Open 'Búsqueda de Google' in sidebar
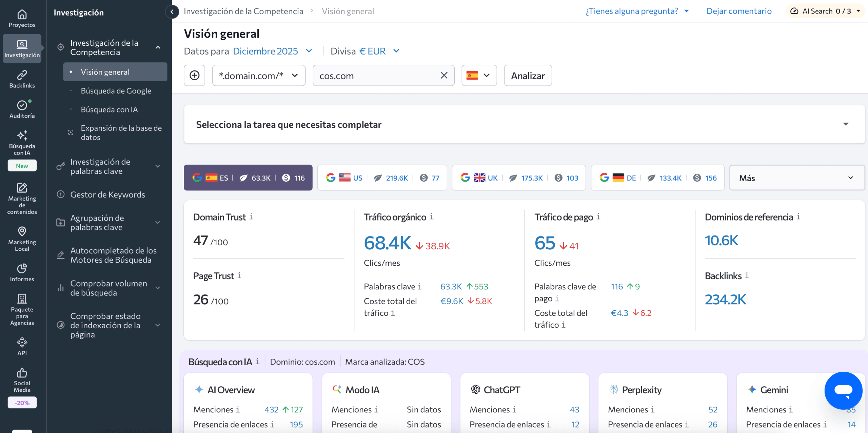868x433 pixels. (x=116, y=91)
